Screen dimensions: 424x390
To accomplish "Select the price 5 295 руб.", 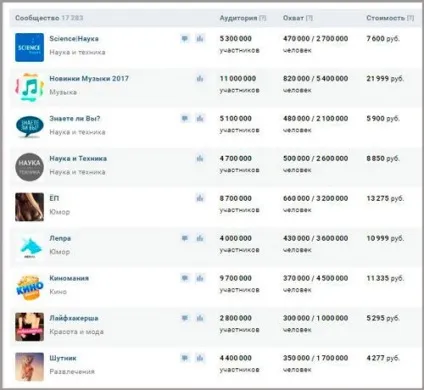I will (383, 318).
